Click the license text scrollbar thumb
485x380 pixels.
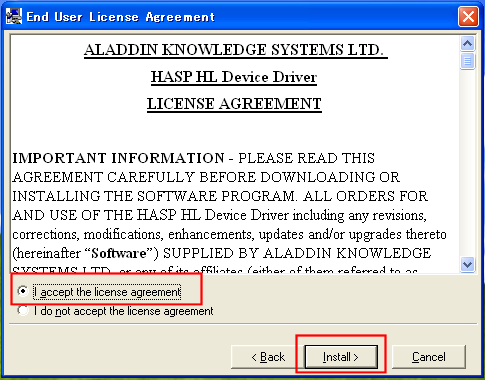467,61
